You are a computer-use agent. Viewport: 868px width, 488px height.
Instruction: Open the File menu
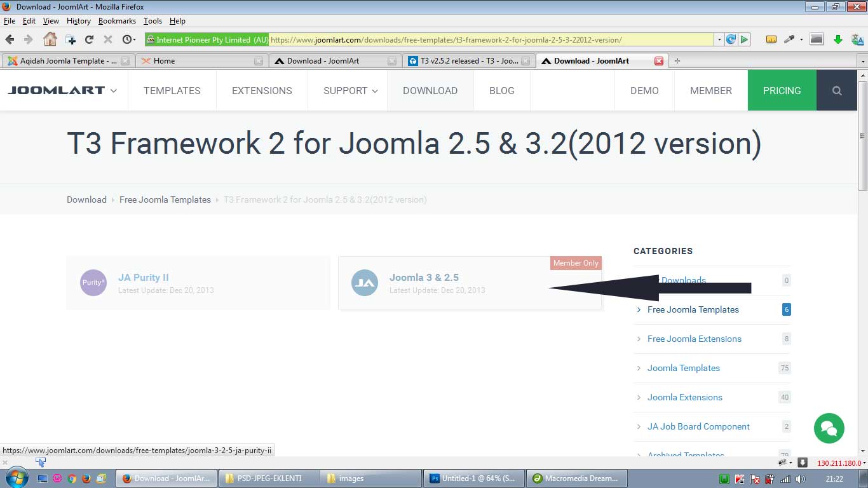[x=10, y=21]
